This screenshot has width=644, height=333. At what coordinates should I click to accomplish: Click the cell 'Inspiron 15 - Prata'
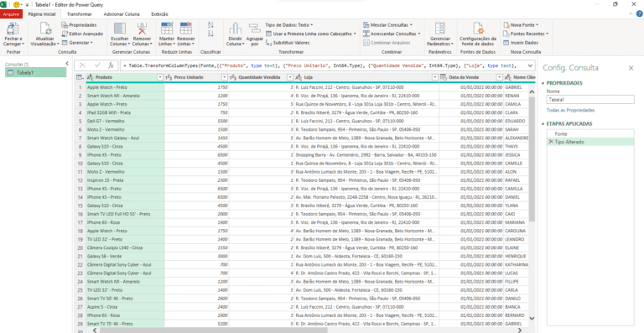coord(125,180)
